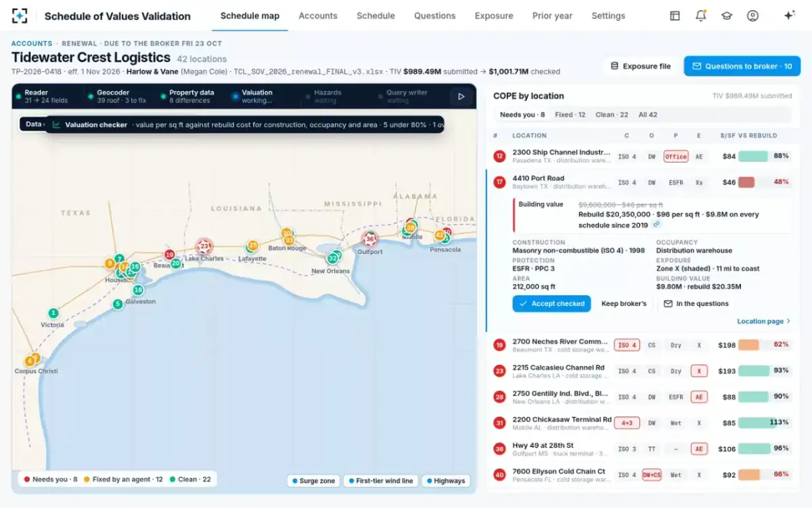The height and width of the screenshot is (508, 812).
Task: Click the app logo icon
Action: click(x=20, y=16)
